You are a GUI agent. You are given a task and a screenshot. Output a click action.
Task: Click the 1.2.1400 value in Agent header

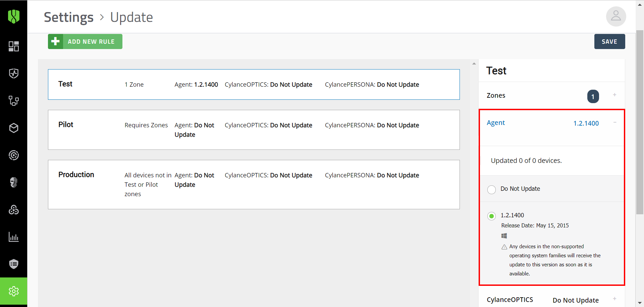pyautogui.click(x=586, y=123)
